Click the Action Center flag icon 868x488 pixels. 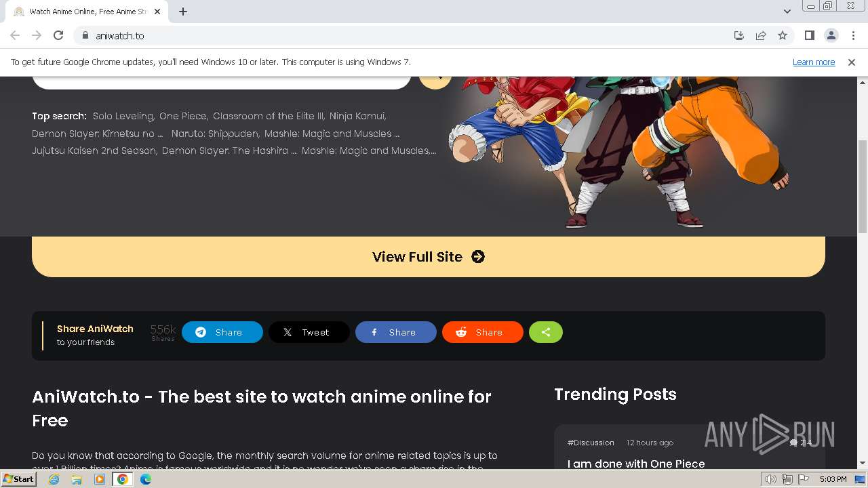(804, 479)
